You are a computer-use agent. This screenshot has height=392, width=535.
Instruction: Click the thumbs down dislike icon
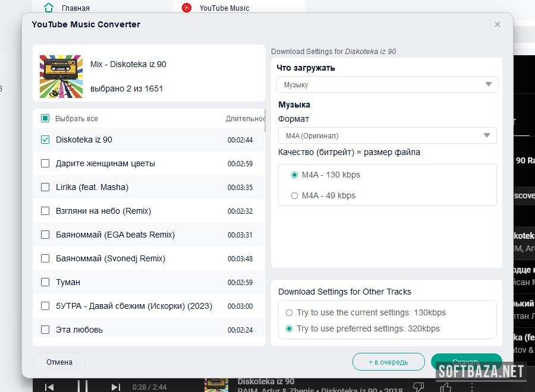pos(418,387)
